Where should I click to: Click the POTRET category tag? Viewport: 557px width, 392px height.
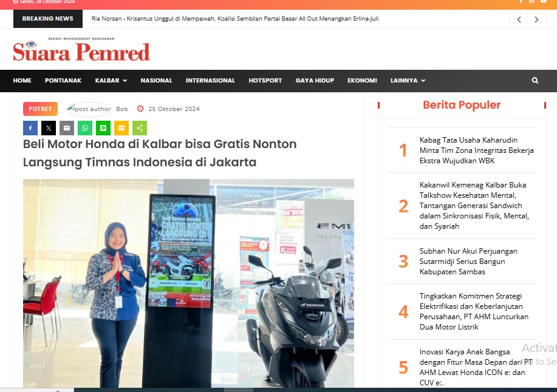click(x=40, y=109)
